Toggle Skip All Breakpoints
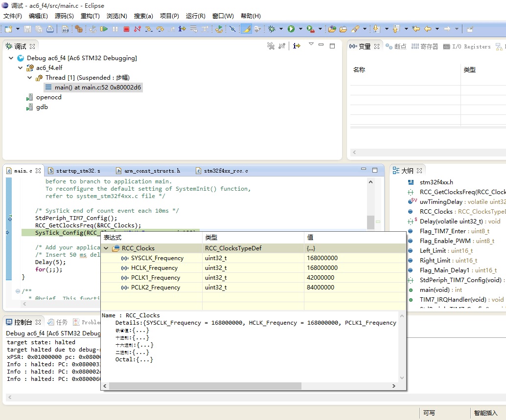 pos(232,29)
